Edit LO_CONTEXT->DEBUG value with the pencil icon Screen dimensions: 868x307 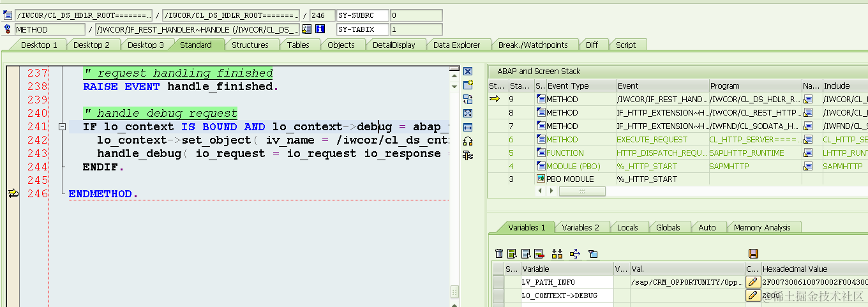(753, 296)
